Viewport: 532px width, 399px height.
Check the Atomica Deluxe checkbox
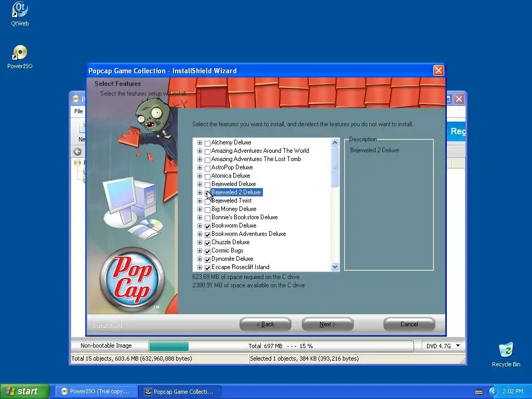[207, 176]
